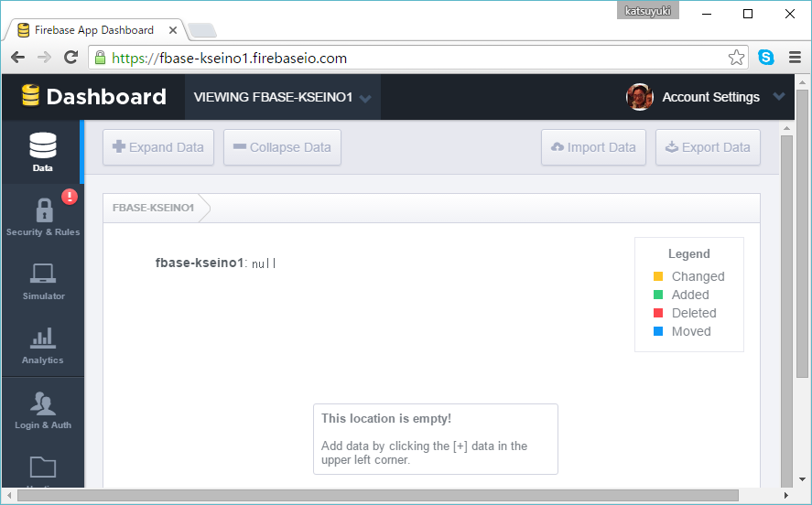Export Data button
Viewport: 812px width, 505px height.
[708, 147]
